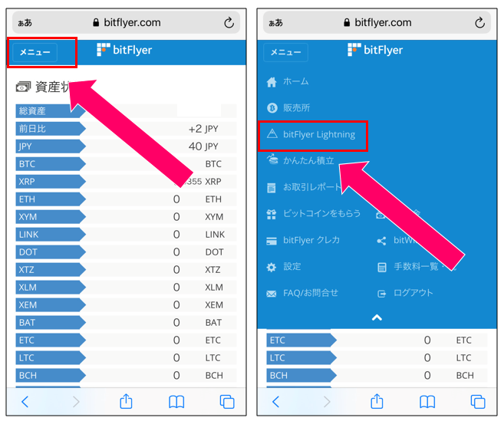Click the ETH blue row label

coord(51,199)
